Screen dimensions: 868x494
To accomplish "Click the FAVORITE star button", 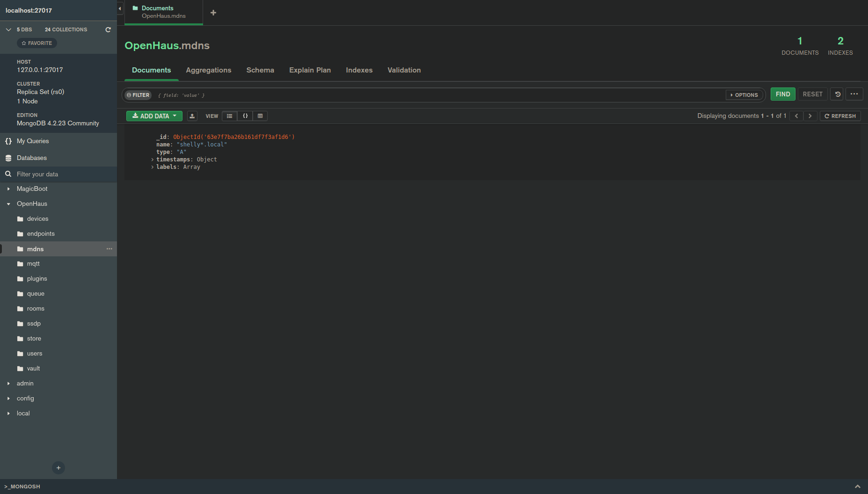I will (36, 43).
